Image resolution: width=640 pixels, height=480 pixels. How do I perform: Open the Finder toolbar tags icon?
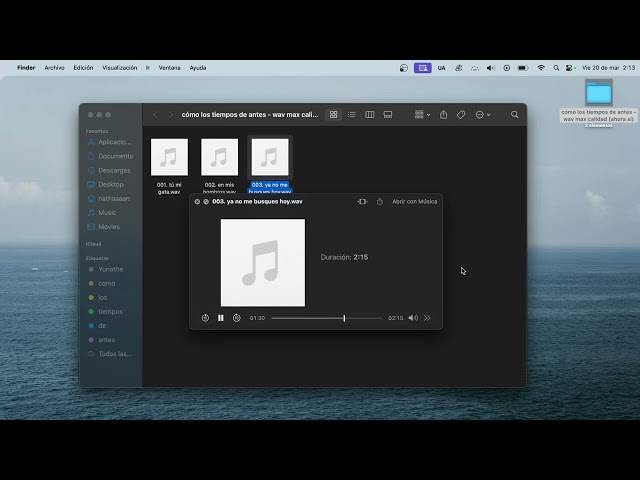click(x=461, y=115)
